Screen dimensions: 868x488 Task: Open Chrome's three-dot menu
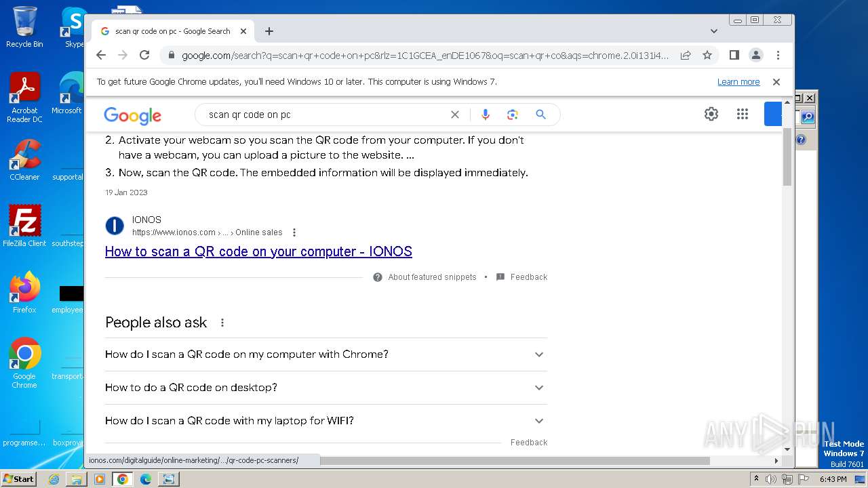(778, 55)
